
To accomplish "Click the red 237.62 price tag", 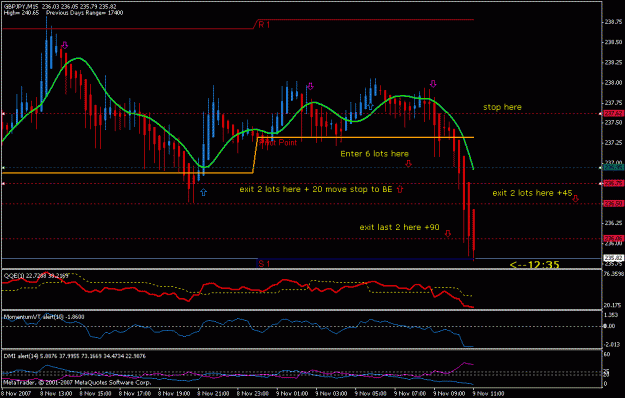I will (x=613, y=114).
